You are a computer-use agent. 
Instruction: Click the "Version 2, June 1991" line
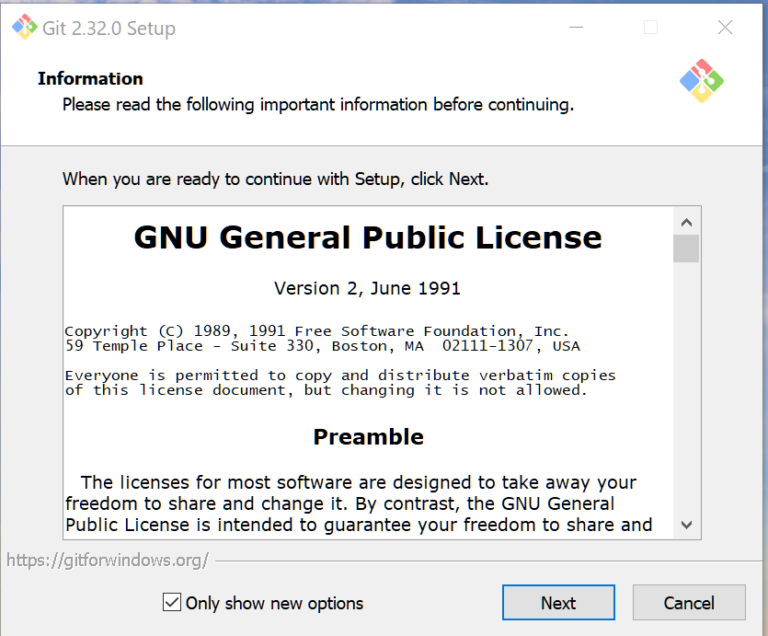(367, 288)
